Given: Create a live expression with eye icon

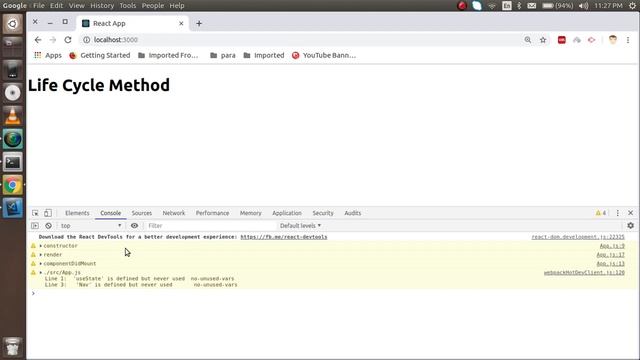Looking at the screenshot, I should click(134, 225).
